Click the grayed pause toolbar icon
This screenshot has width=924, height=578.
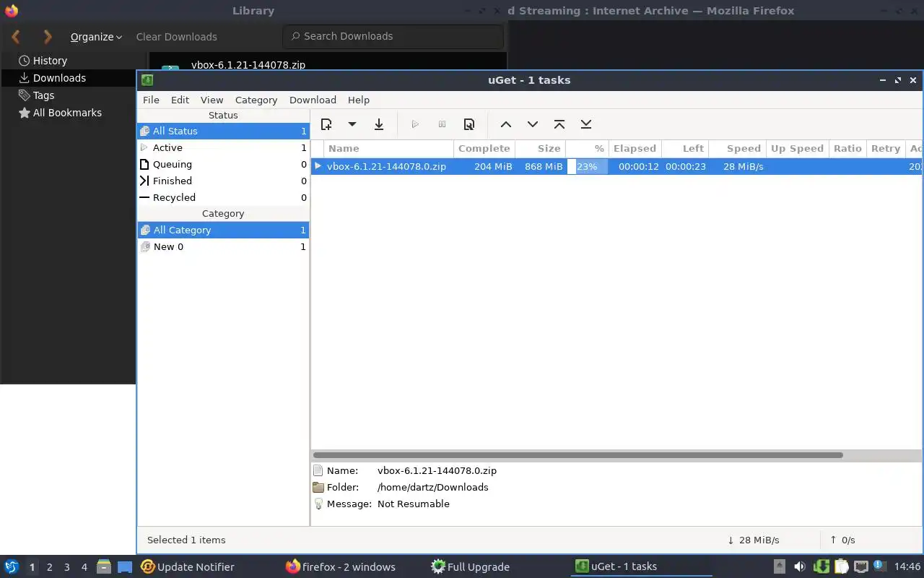[442, 124]
